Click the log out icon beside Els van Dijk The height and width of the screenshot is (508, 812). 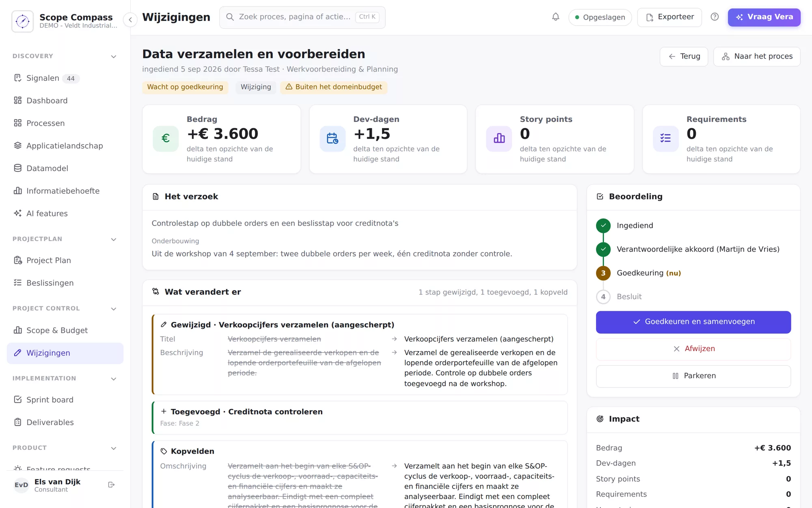tap(111, 485)
